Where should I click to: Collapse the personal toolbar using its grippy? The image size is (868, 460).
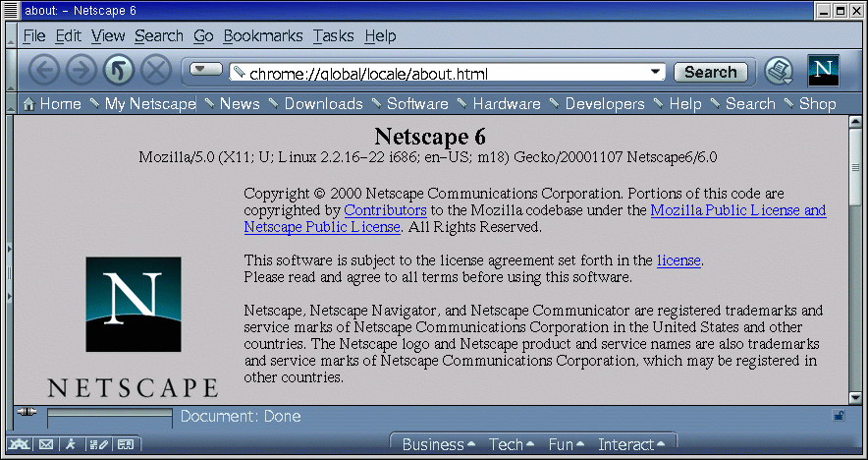pos(11,103)
